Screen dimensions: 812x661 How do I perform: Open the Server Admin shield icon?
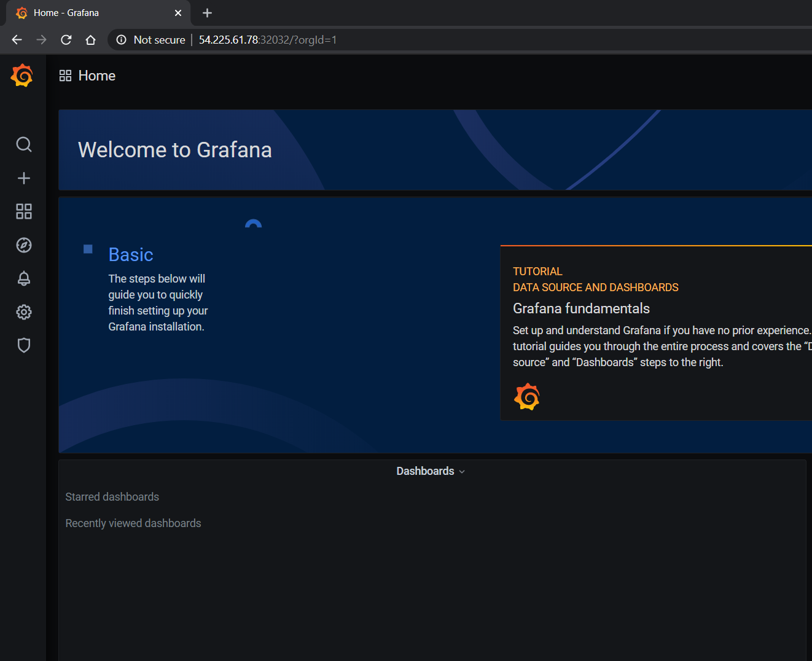tap(23, 345)
